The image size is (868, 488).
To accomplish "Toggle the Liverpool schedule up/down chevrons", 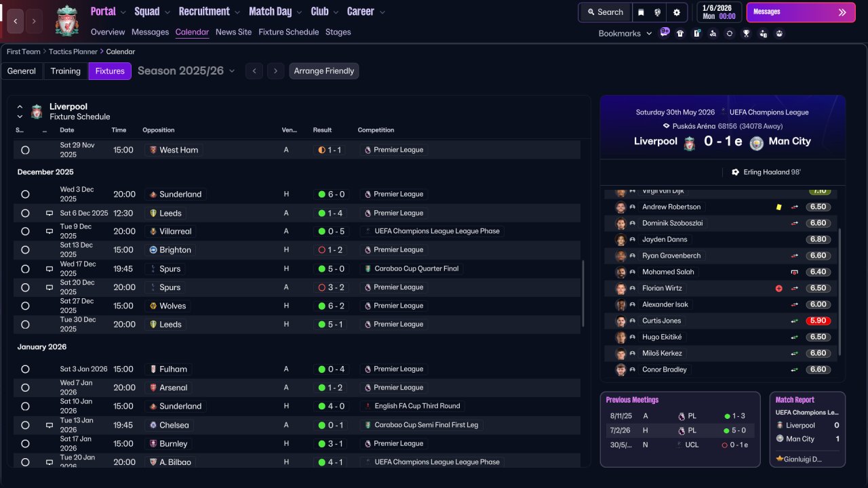I will (x=20, y=111).
